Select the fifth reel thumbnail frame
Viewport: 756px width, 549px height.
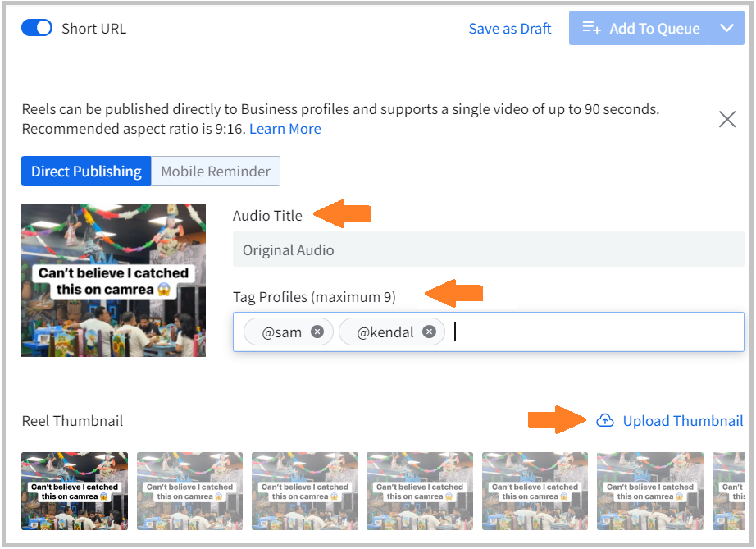(x=535, y=490)
